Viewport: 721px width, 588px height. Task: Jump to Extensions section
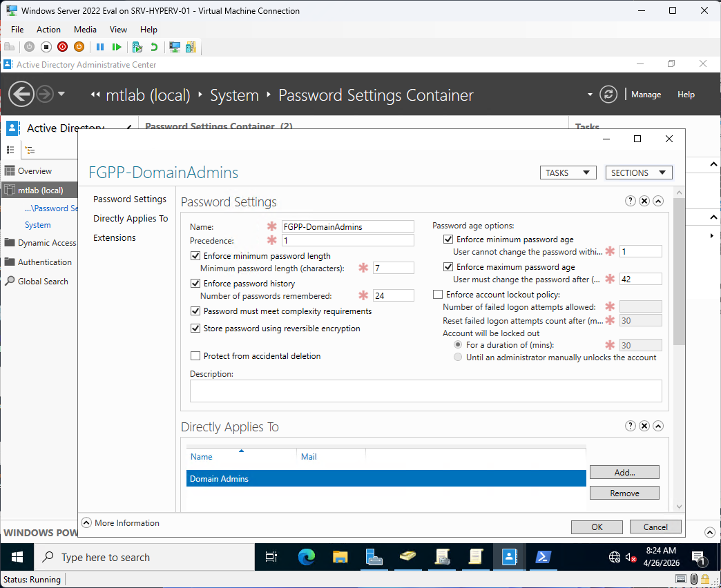[x=115, y=238]
